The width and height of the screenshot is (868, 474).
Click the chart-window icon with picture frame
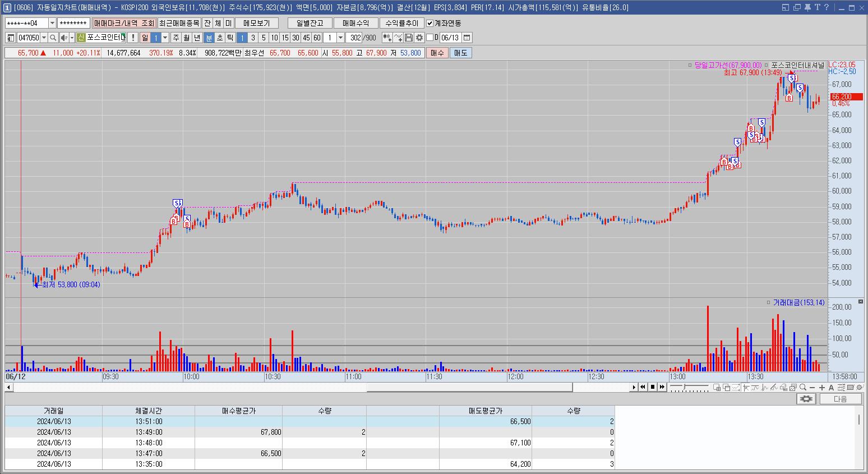point(793,388)
